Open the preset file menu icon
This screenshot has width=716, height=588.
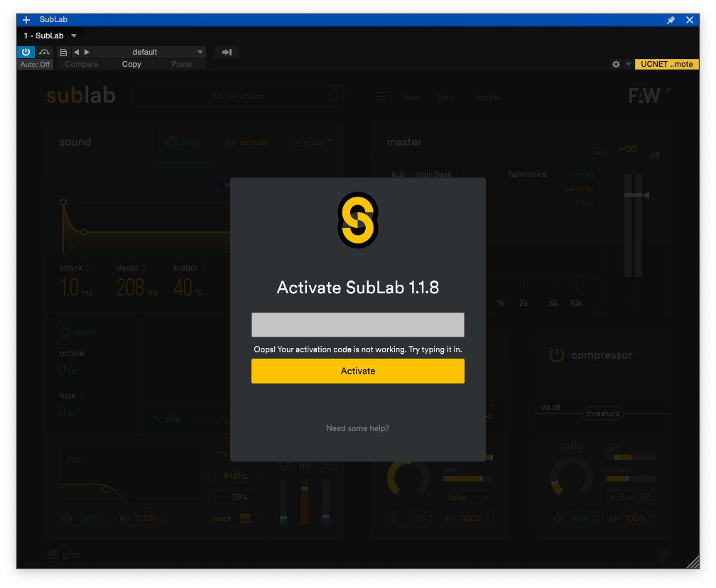[63, 52]
